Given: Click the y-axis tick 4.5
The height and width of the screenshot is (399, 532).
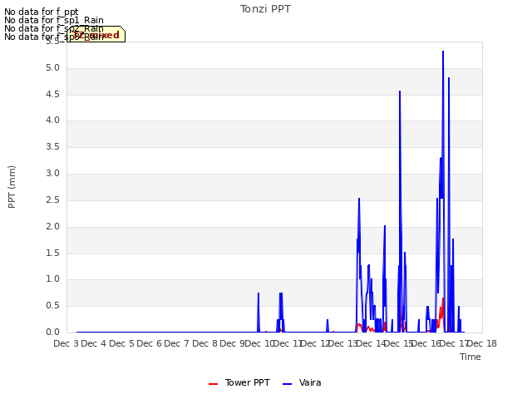Looking at the screenshot, I should pos(52,94).
